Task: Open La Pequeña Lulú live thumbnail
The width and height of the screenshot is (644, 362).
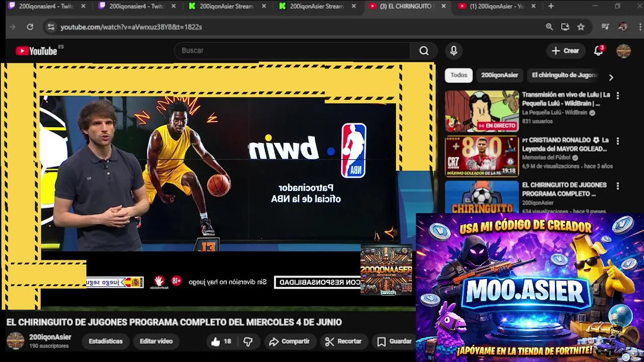Action: coord(481,111)
